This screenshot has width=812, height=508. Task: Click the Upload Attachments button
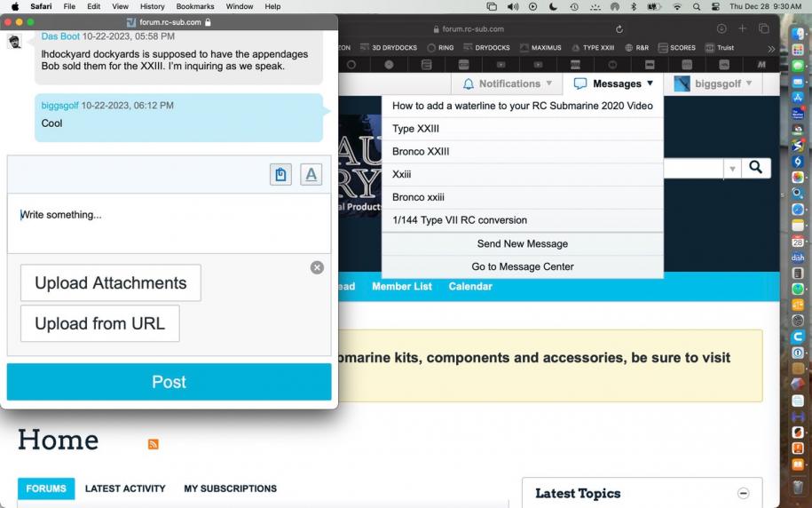(111, 283)
